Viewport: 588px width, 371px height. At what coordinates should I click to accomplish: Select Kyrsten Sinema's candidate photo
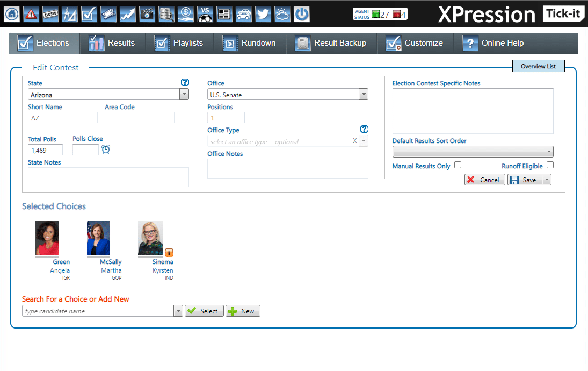(x=150, y=238)
